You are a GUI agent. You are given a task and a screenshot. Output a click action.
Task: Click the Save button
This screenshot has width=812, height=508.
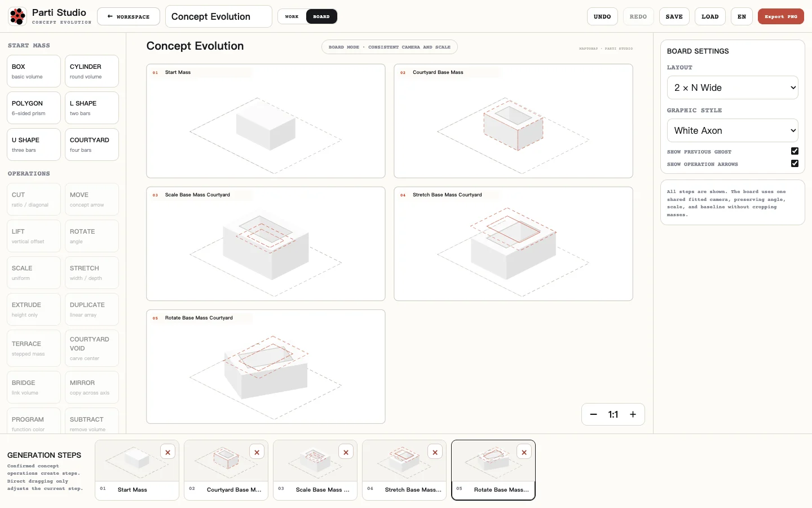[x=674, y=16]
